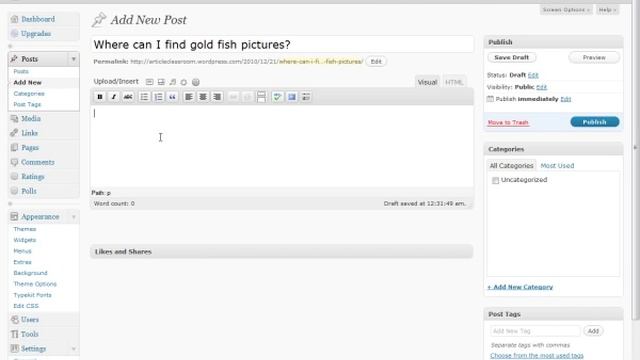This screenshot has width=640, height=360.
Task: Collapse the Appearance menu arrow
Action: pyautogui.click(x=73, y=217)
